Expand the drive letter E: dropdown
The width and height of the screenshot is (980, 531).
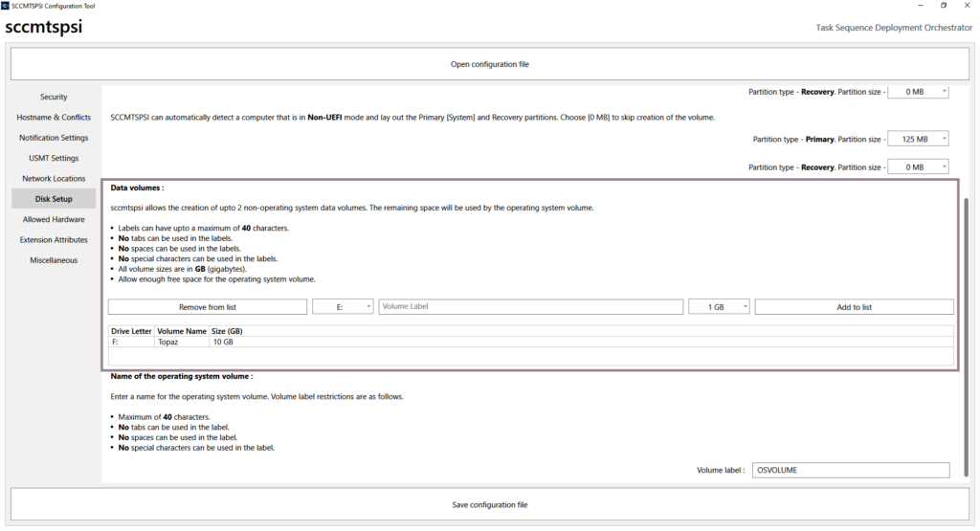344,307
